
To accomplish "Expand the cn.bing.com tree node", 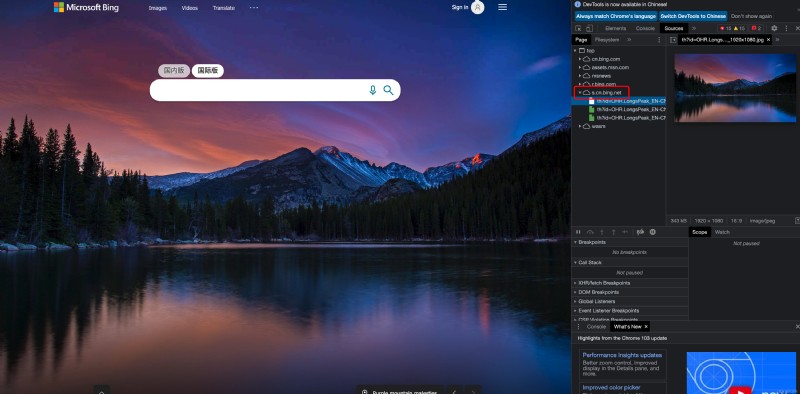I will [x=580, y=59].
